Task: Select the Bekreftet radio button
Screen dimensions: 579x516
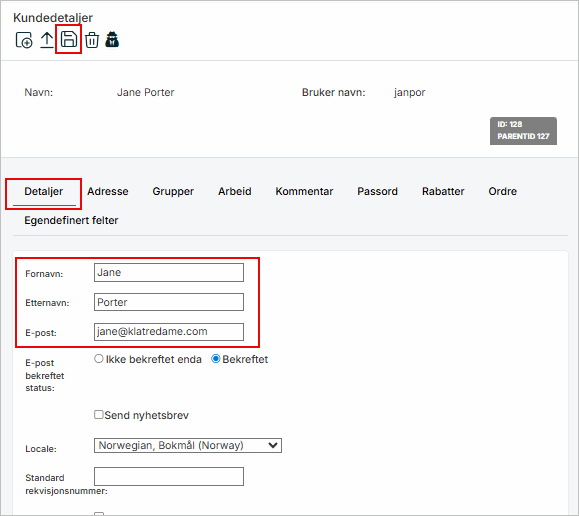Action: tap(216, 359)
